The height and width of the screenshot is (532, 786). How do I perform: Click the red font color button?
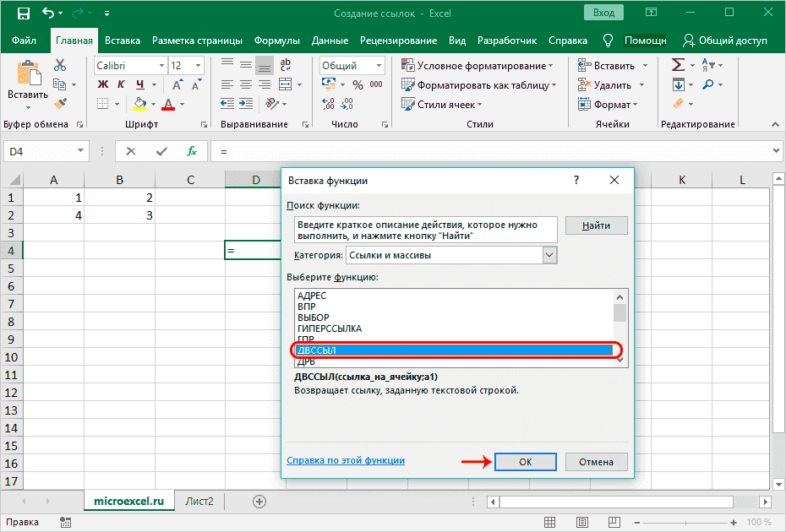pyautogui.click(x=167, y=104)
